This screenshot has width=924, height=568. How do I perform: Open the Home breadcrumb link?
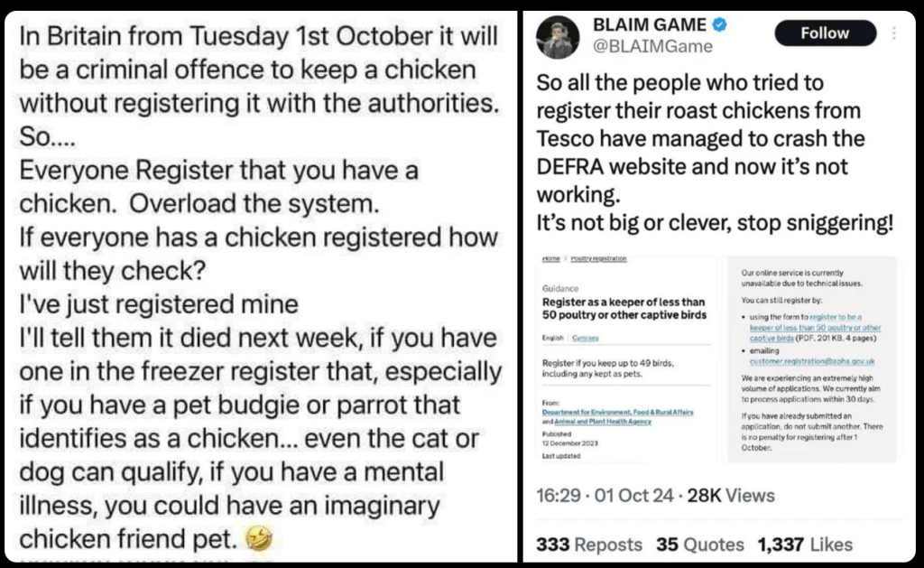tap(550, 259)
